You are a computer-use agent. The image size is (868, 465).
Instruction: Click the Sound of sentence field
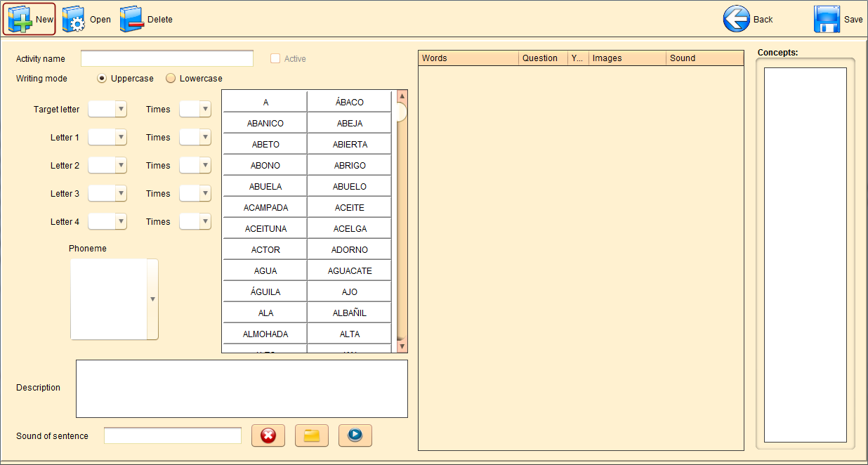click(x=173, y=435)
